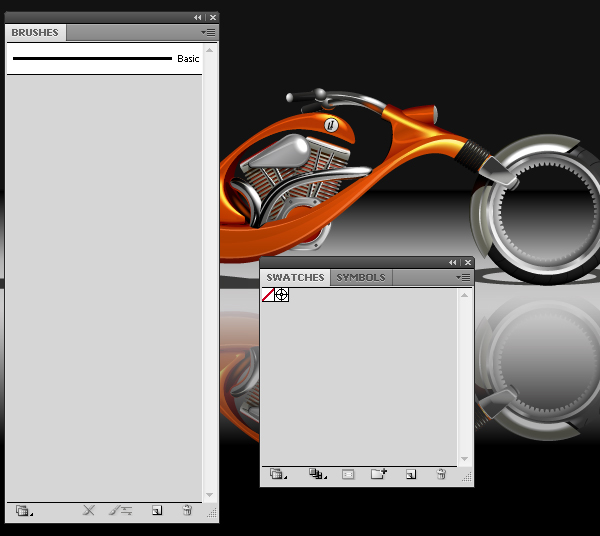Open Brush Libraries menu in Brushes panel

[x=24, y=511]
